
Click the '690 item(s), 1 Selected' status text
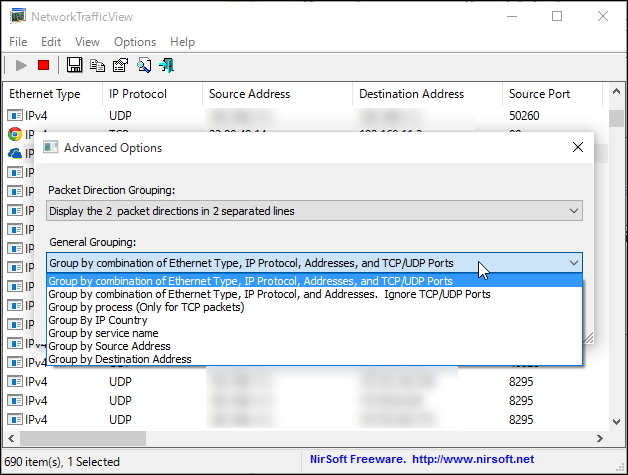pos(62,462)
